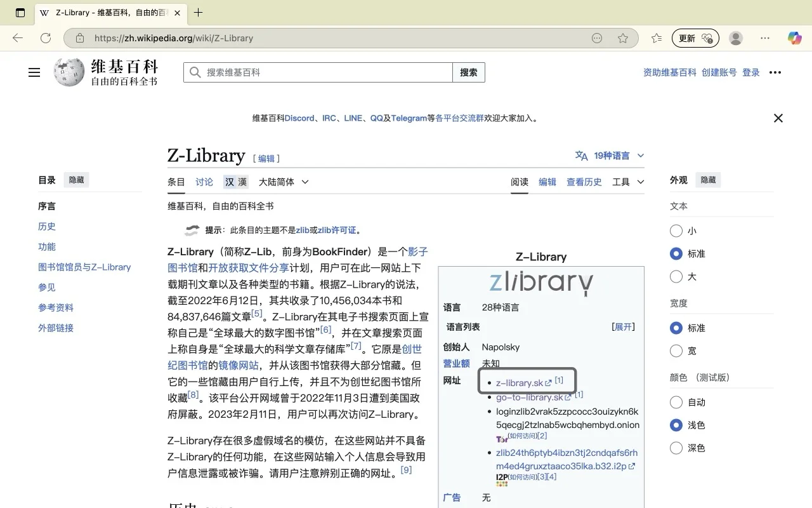Click the translate language icon
The height and width of the screenshot is (508, 812).
581,156
